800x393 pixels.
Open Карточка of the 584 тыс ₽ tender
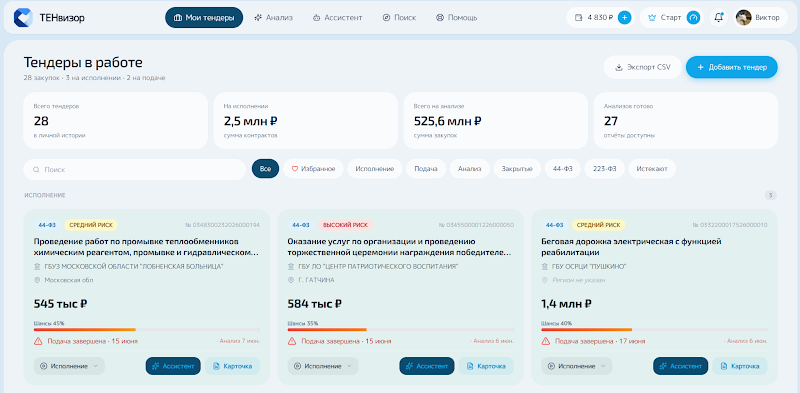[486, 366]
